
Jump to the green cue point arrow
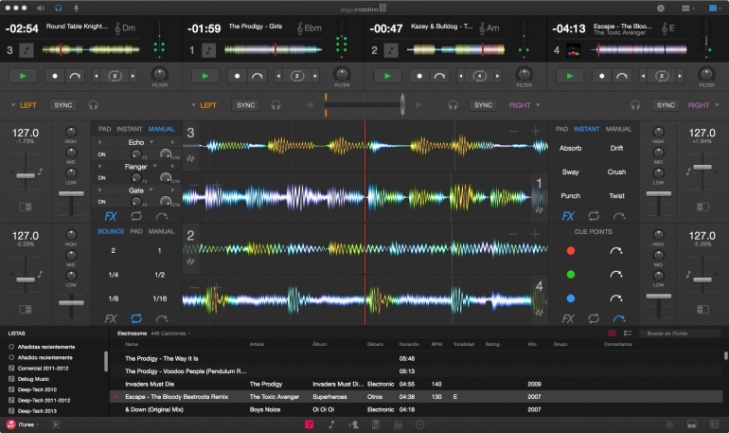pos(616,274)
